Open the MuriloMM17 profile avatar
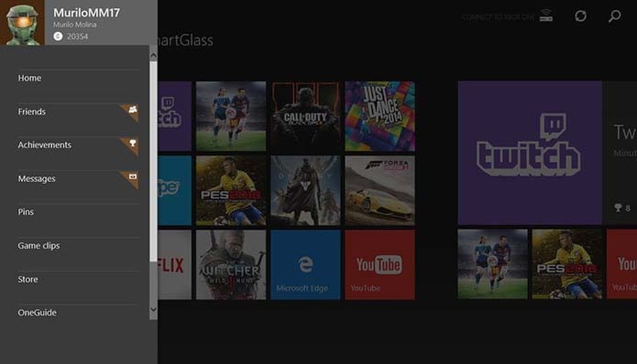This screenshot has width=637, height=364. (23, 23)
